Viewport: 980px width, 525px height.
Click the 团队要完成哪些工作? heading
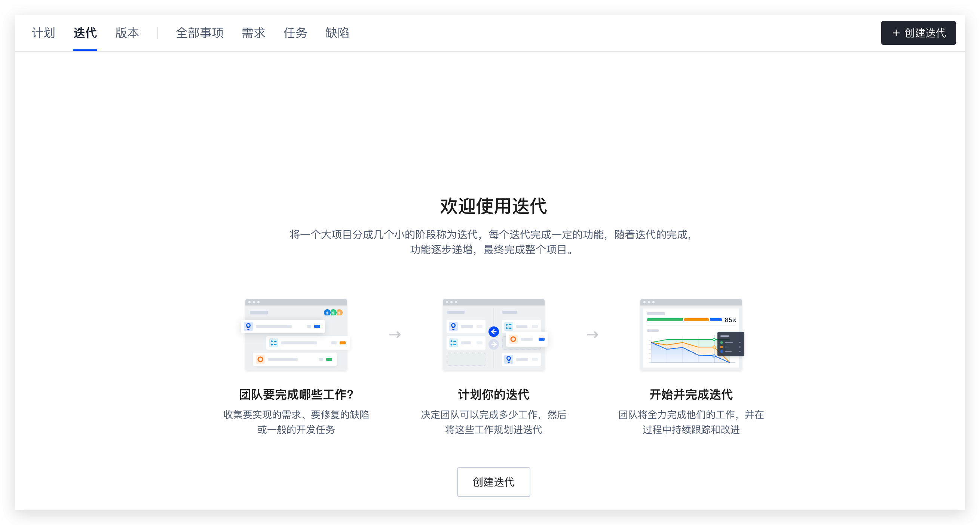click(x=296, y=394)
